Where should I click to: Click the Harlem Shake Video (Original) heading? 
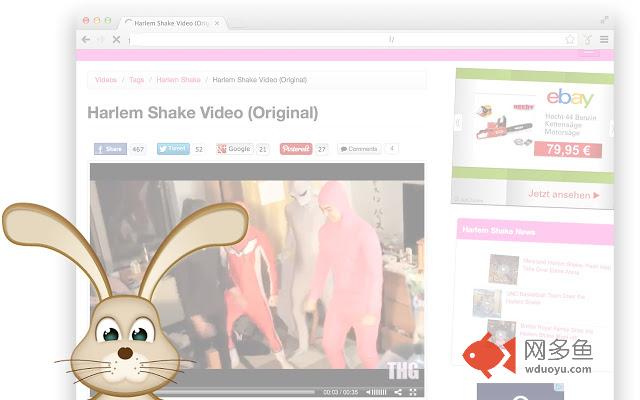click(x=203, y=113)
